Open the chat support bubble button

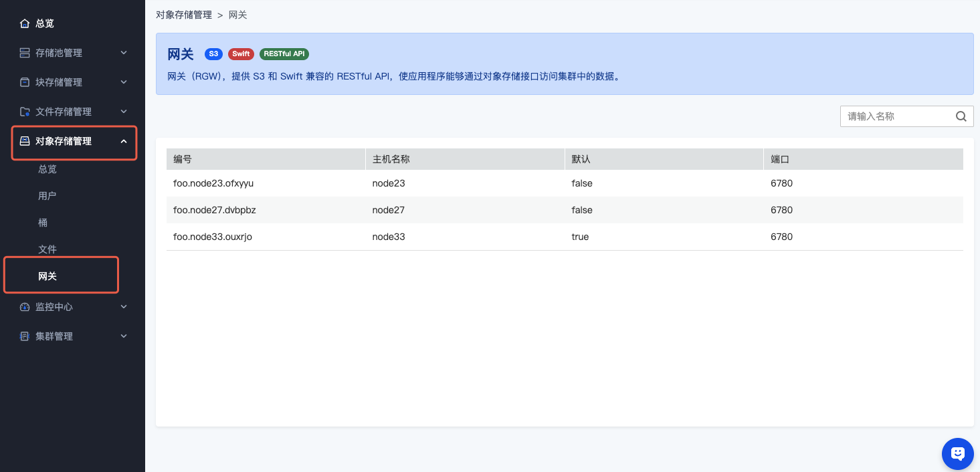tap(957, 454)
